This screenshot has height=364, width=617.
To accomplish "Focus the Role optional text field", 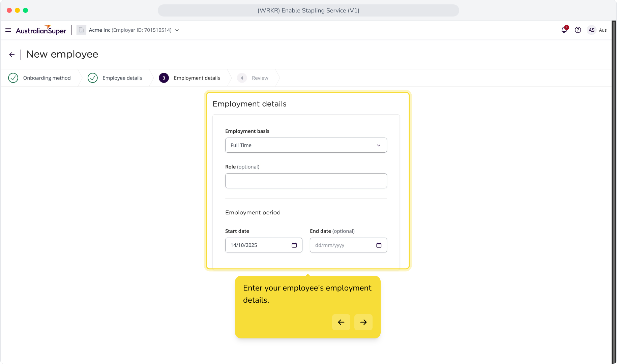I will [x=306, y=181].
